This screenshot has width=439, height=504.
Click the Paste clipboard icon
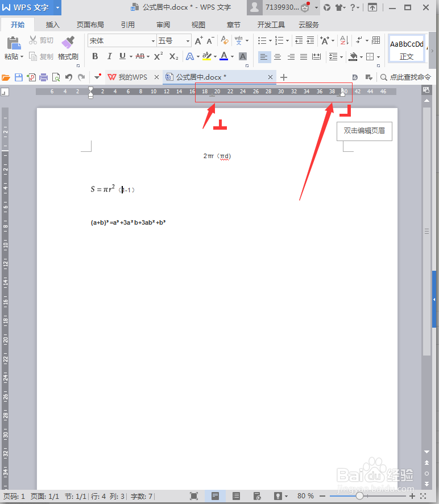14,43
